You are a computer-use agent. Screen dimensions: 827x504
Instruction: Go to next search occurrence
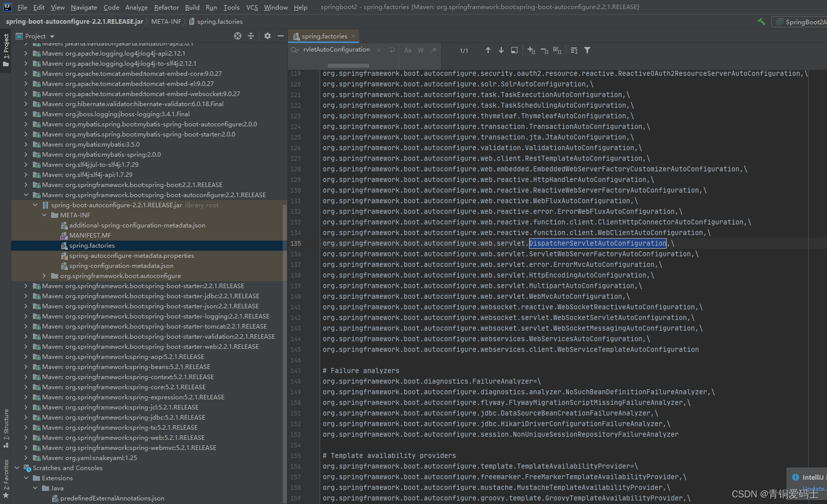(501, 50)
